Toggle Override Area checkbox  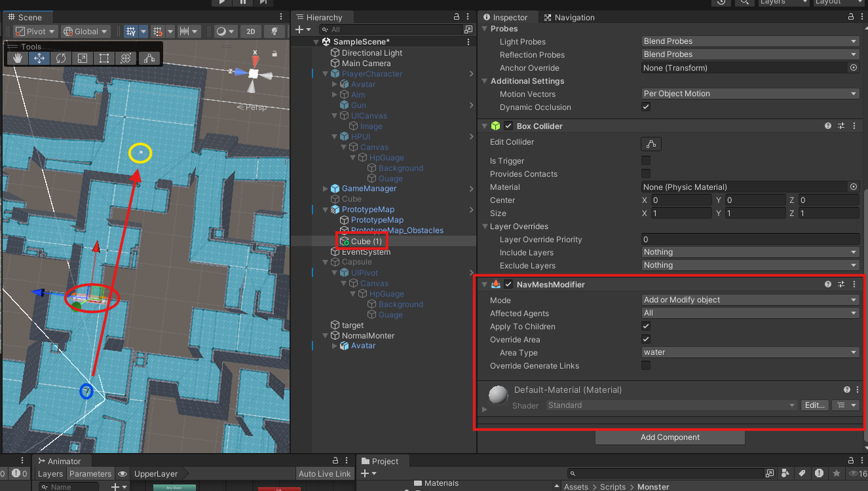coord(646,339)
